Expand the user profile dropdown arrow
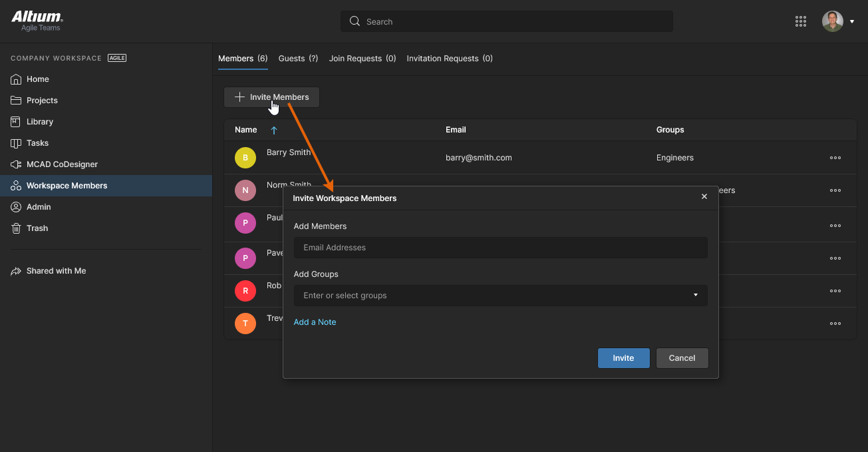The width and height of the screenshot is (868, 452). [x=852, y=21]
